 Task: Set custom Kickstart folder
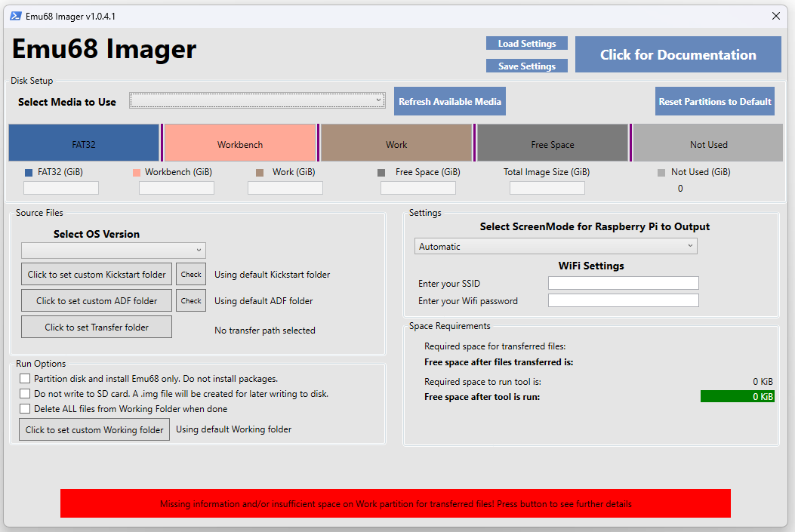[x=97, y=274]
